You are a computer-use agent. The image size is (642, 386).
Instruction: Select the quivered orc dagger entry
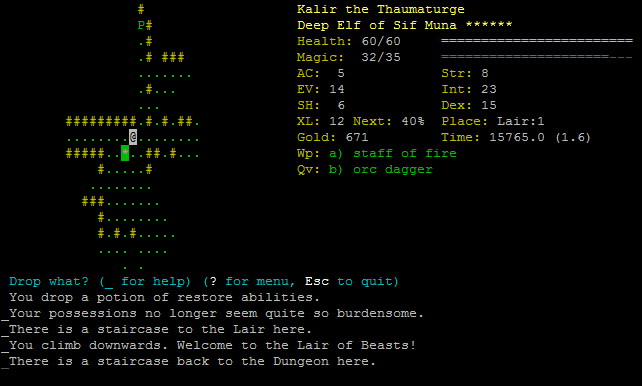coord(365,169)
